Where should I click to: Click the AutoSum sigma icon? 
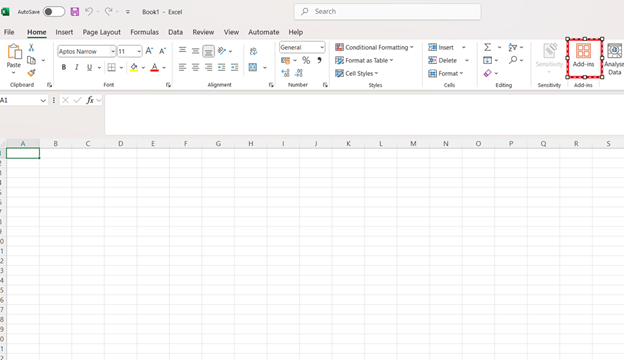[488, 47]
